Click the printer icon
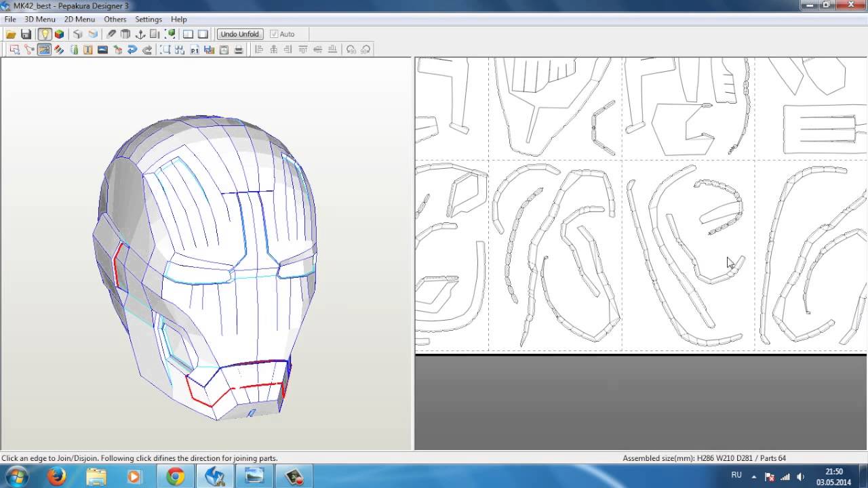 pyautogui.click(x=239, y=49)
